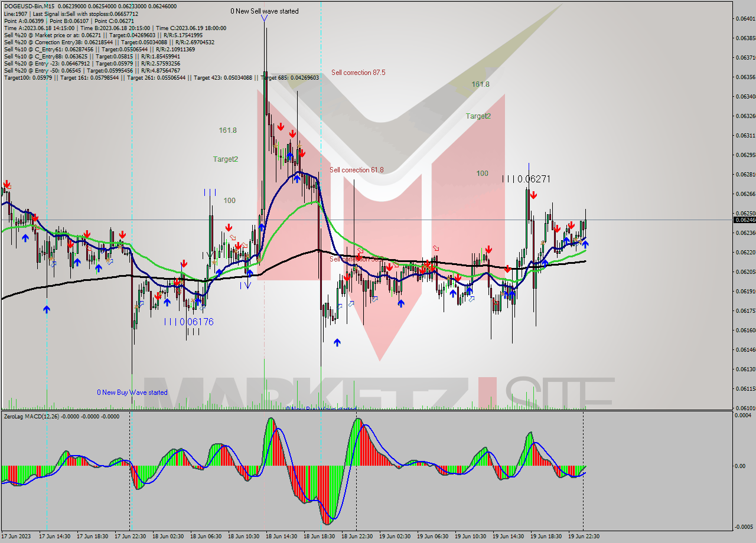Screen dimensions: 756x543
Task: Click the '0 New Sell wave started' label
Action: point(265,11)
